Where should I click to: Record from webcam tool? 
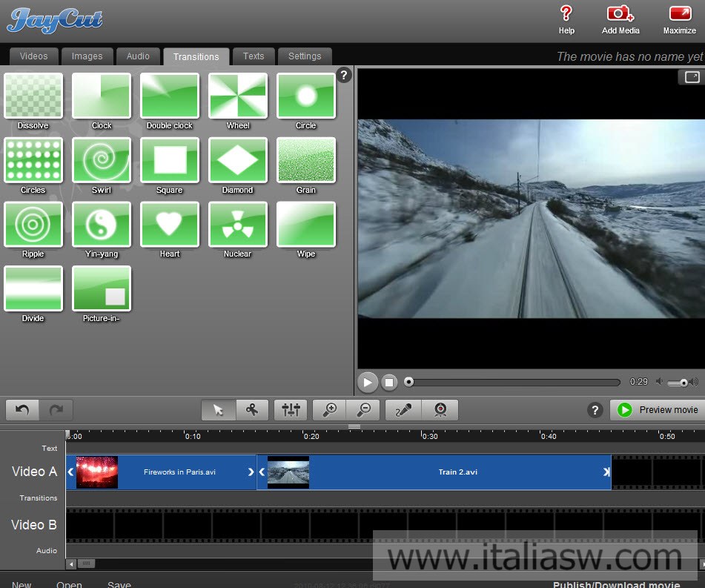[440, 410]
